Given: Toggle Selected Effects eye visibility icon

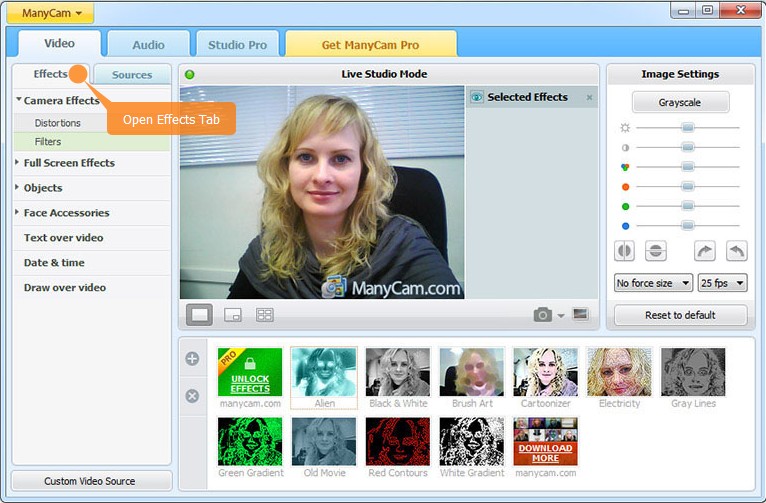Looking at the screenshot, I should click(477, 97).
